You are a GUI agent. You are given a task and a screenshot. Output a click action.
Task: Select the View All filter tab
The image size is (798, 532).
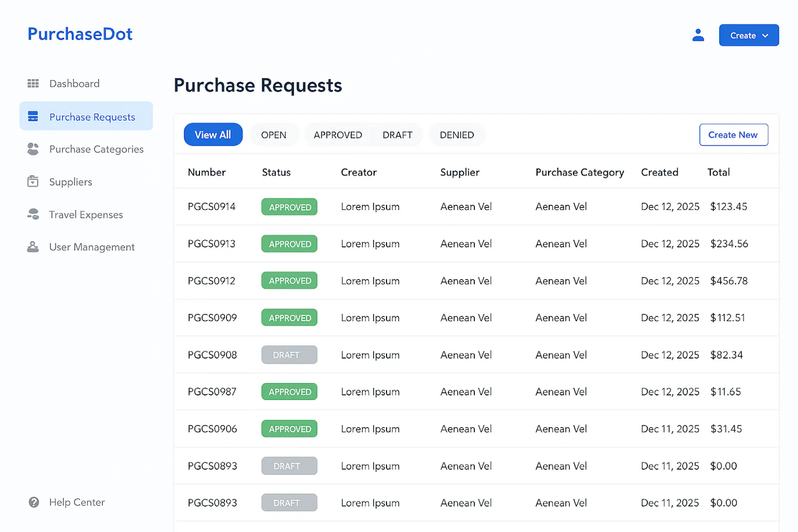213,135
